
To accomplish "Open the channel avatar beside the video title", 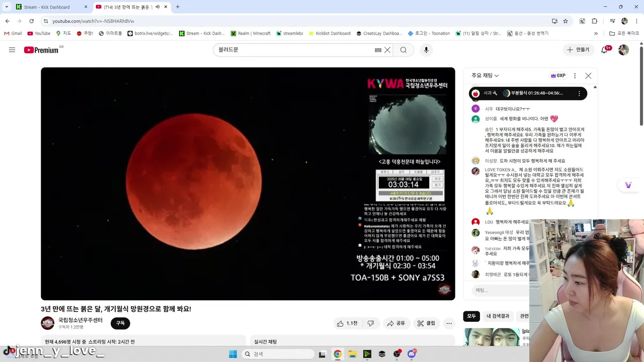I will coord(48,323).
